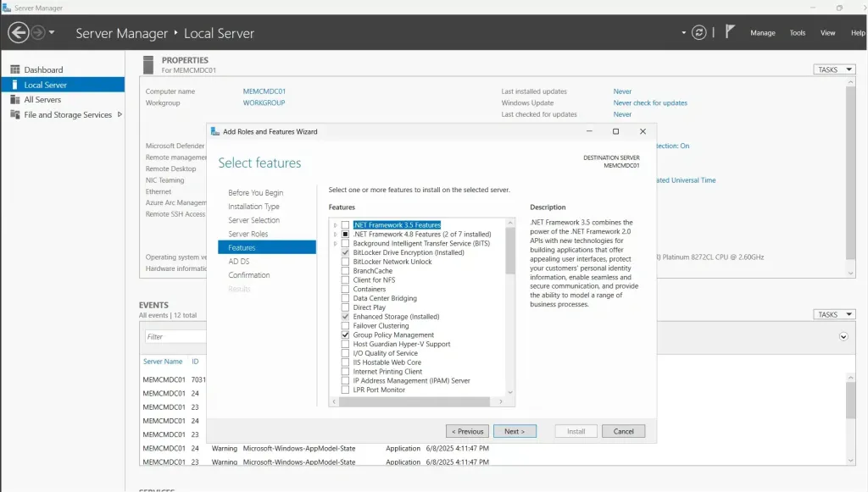The height and width of the screenshot is (492, 868).
Task: Click the refresh icon in header
Action: [698, 33]
